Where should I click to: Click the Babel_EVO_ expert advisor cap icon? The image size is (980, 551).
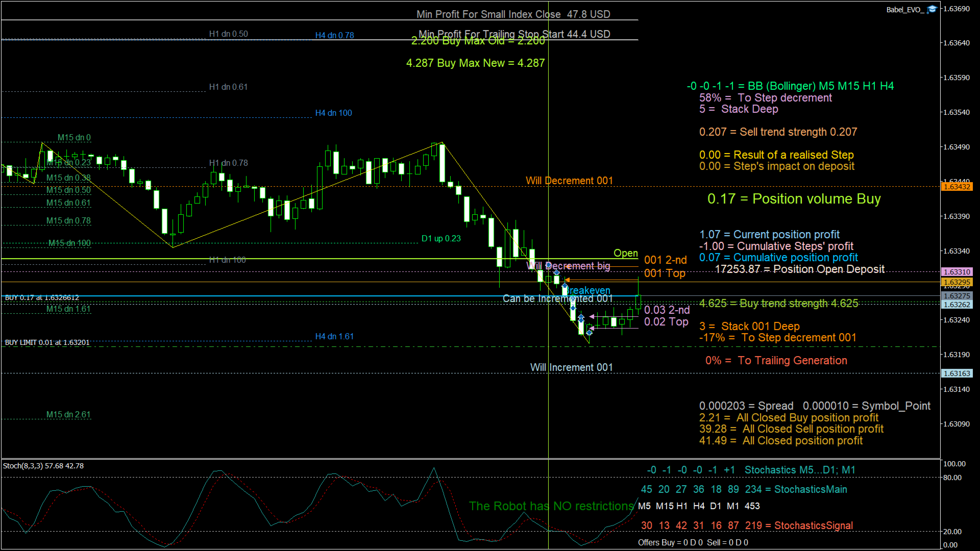932,9
